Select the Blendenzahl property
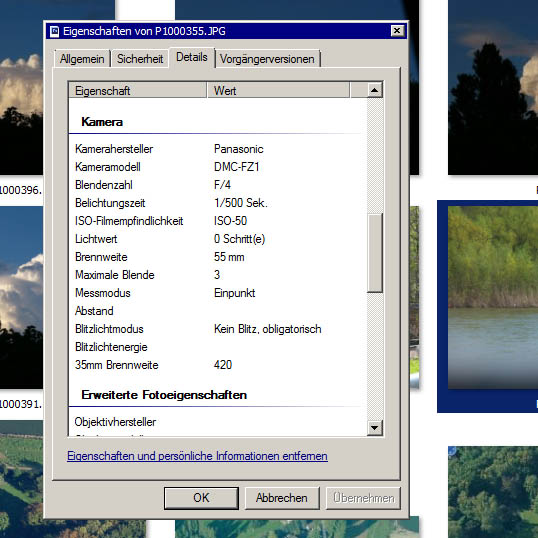 click(x=218, y=185)
